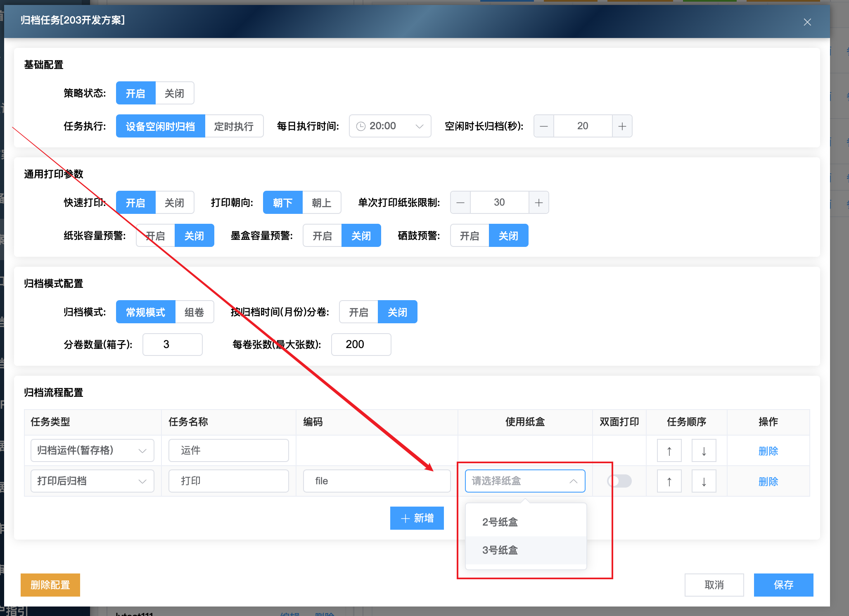Decrease idle archive seconds with minus button
Image resolution: width=849 pixels, height=616 pixels.
(x=544, y=126)
